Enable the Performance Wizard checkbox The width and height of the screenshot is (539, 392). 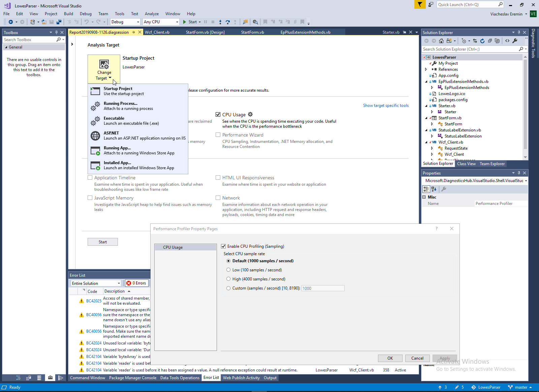(x=218, y=135)
